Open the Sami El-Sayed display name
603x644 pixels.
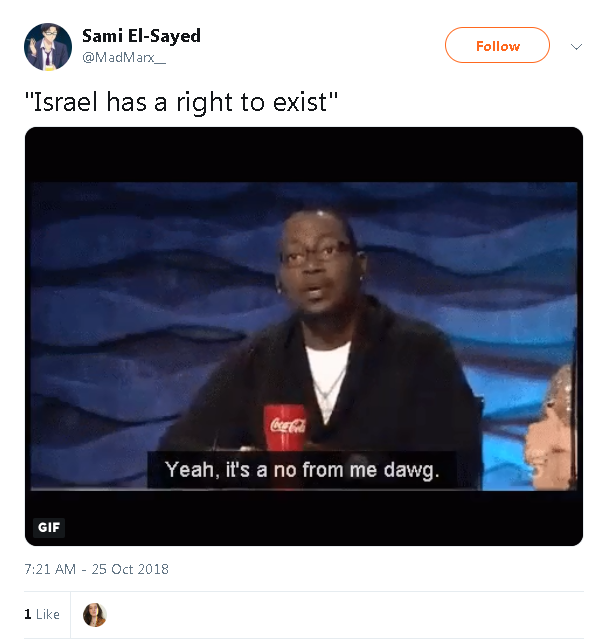[141, 36]
